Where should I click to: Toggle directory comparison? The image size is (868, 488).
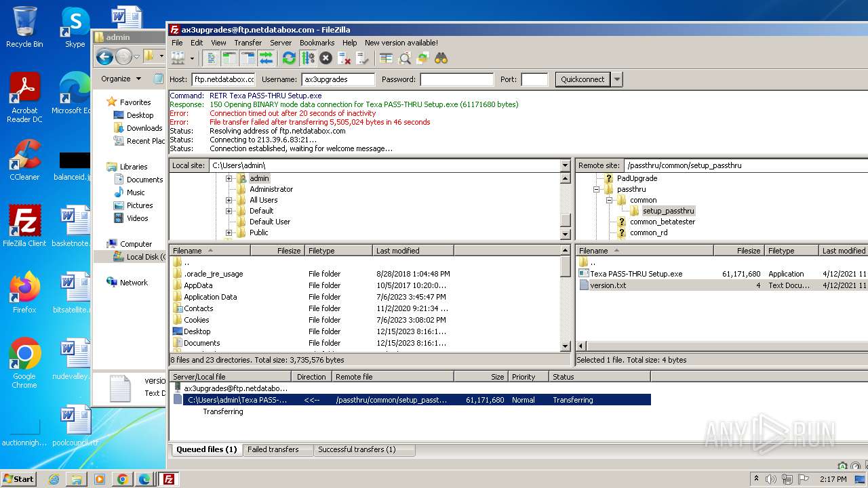point(404,58)
